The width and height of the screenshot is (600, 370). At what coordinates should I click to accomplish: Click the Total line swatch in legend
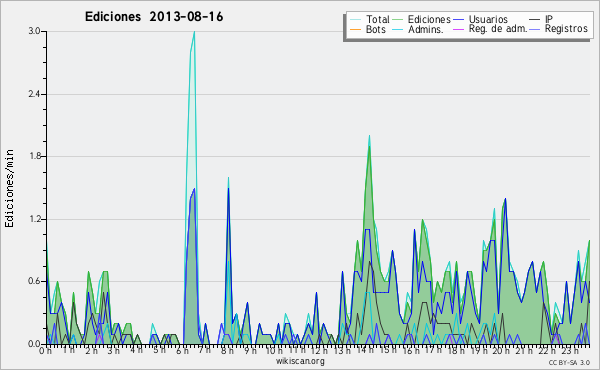point(355,20)
